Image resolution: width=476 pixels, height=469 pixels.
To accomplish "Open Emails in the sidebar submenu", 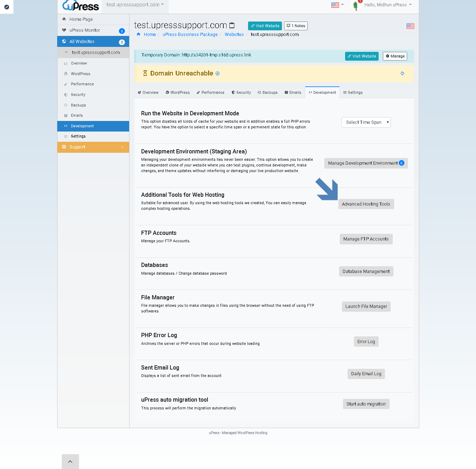I will [93, 116].
